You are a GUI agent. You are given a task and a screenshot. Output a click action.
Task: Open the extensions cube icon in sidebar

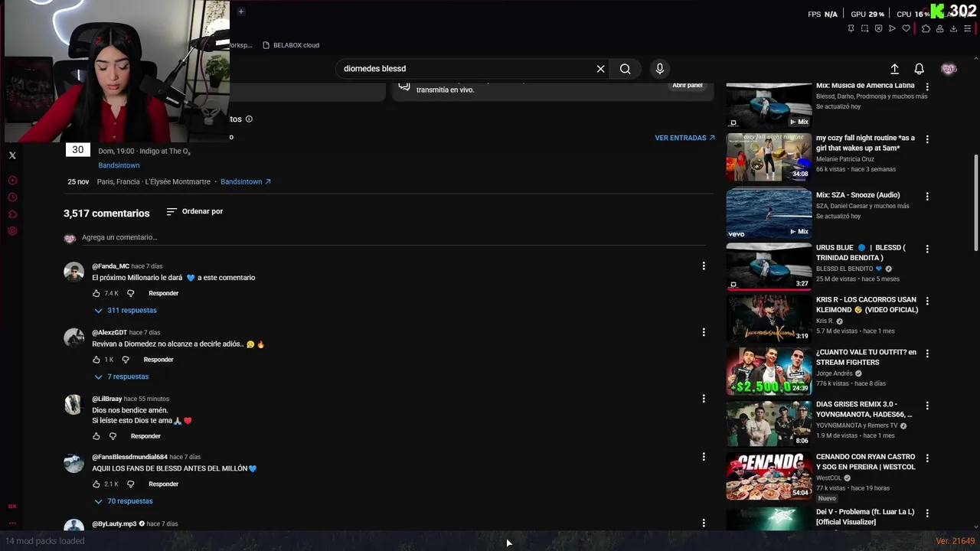12,214
